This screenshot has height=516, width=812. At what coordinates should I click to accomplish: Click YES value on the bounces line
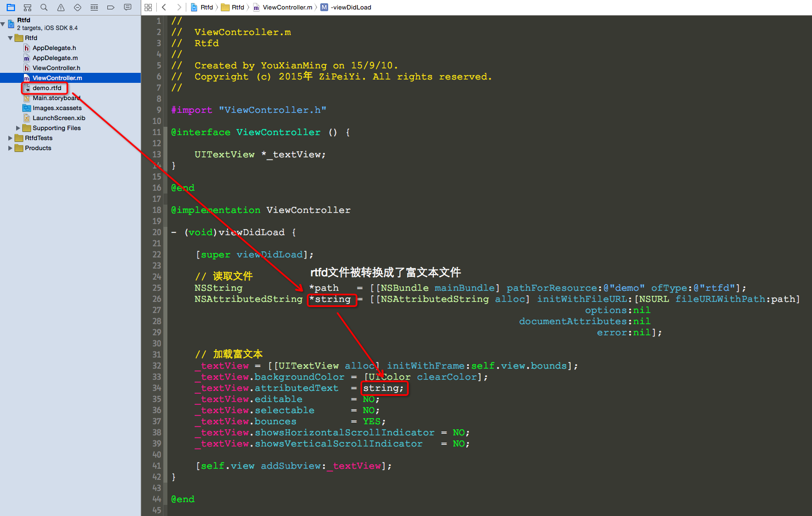pos(372,421)
